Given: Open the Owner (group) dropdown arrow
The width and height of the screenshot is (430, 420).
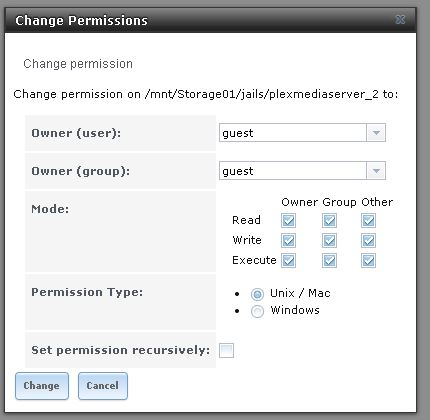Looking at the screenshot, I should [376, 171].
